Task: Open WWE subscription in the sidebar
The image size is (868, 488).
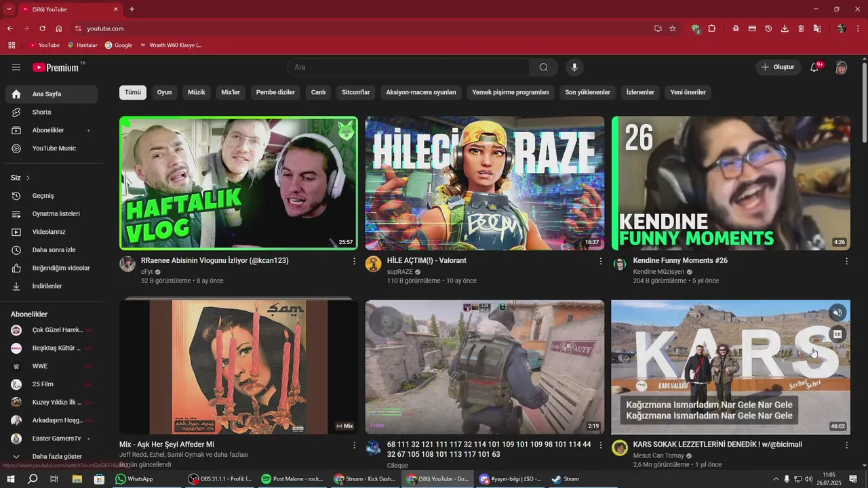Action: tap(52, 366)
